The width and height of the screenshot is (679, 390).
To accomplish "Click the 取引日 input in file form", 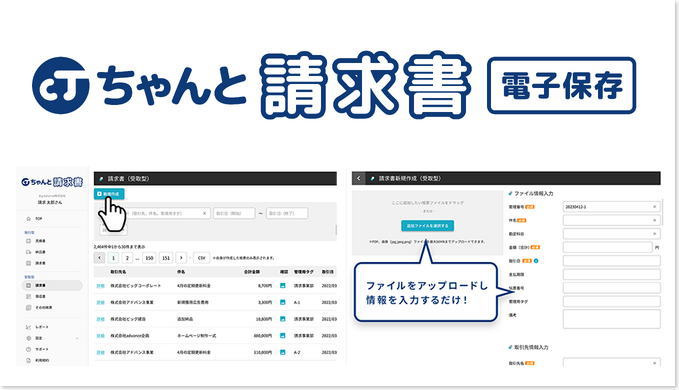I will tap(611, 261).
